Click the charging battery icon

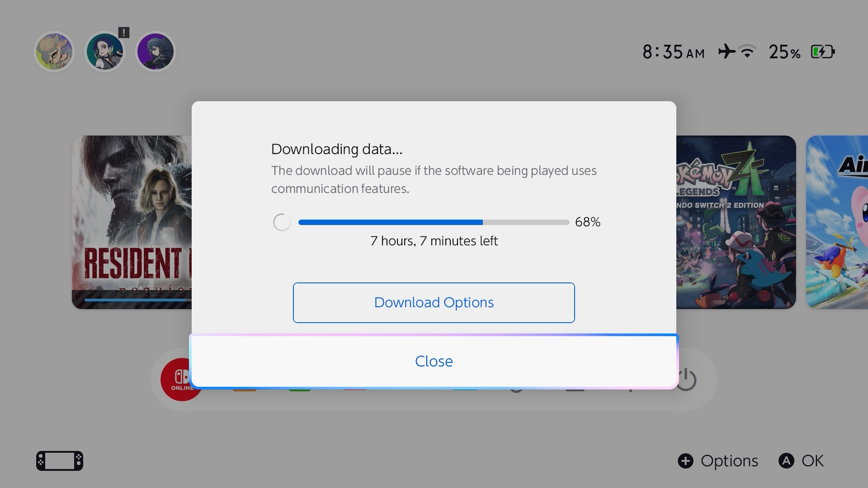coord(822,52)
